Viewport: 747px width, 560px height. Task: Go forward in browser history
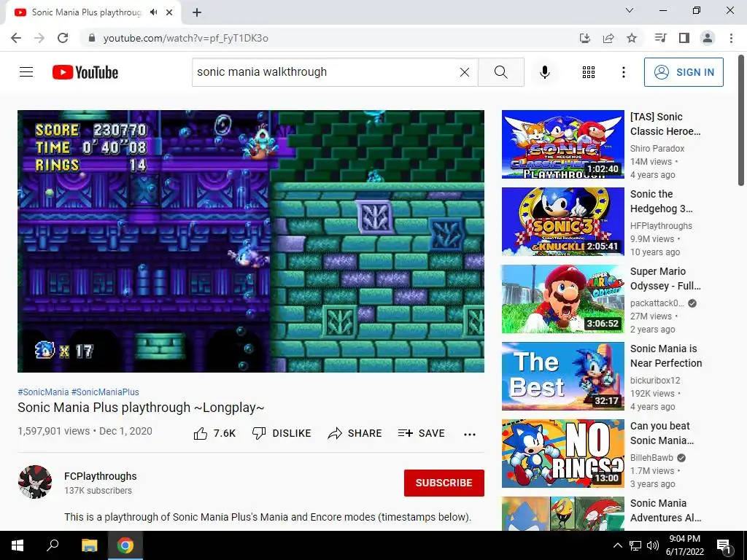[x=39, y=38]
